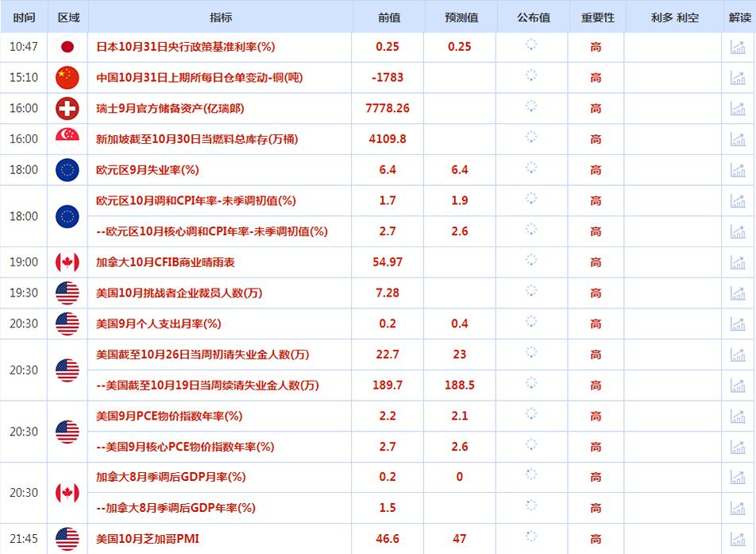Open 美国10月芝加哥PMI indicator link

(x=148, y=539)
